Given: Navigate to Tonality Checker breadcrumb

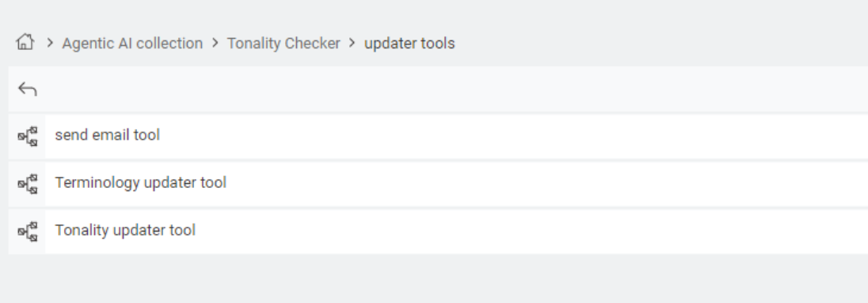Looking at the screenshot, I should [284, 43].
